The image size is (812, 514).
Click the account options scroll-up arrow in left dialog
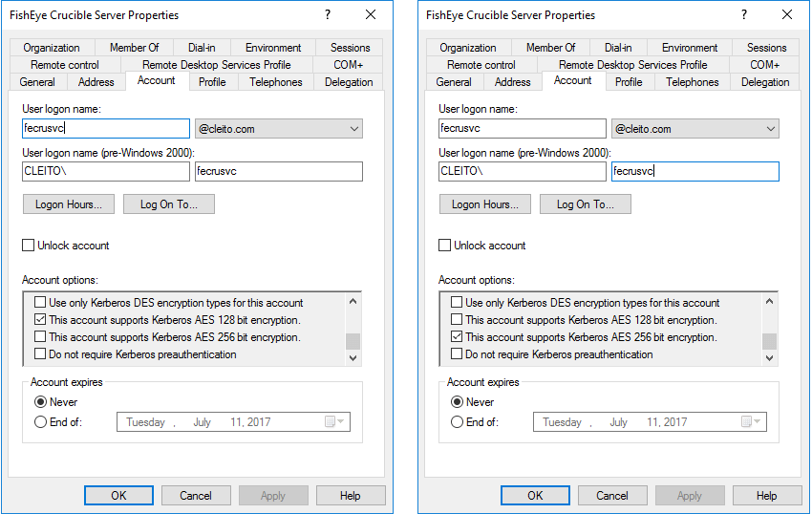353,301
